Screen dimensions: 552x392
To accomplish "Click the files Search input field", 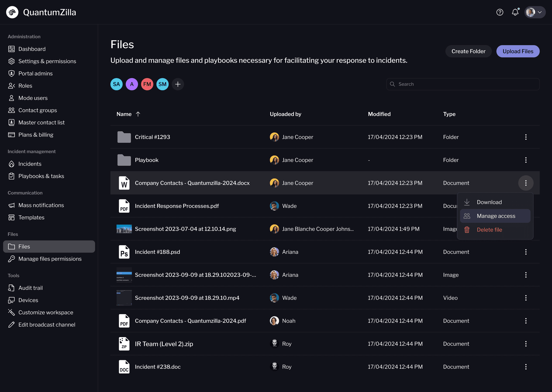I will 463,84.
